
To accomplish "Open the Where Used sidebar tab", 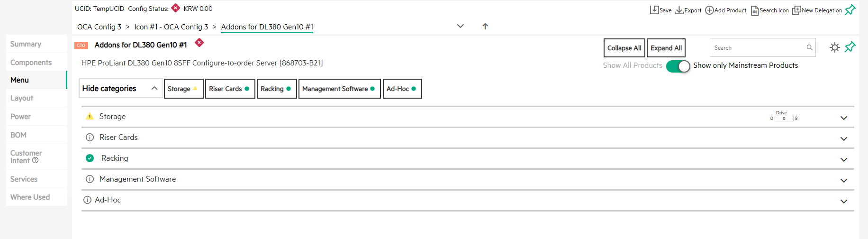I will coord(36,197).
